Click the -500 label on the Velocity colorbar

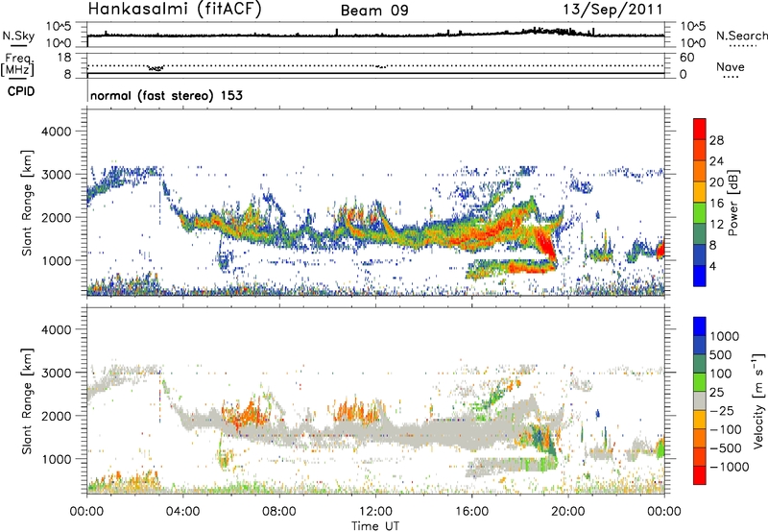pyautogui.click(x=725, y=448)
